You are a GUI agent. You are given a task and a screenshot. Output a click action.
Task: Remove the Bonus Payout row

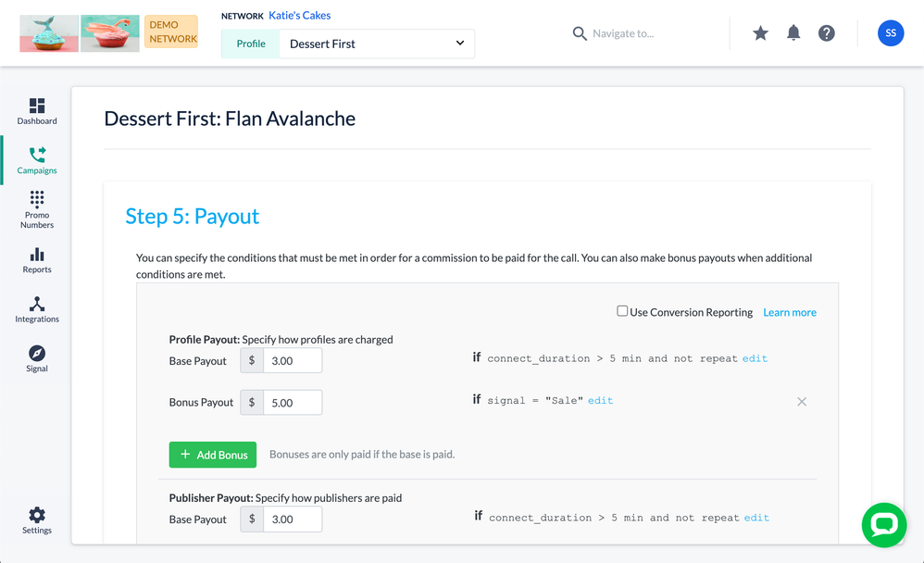tap(802, 402)
